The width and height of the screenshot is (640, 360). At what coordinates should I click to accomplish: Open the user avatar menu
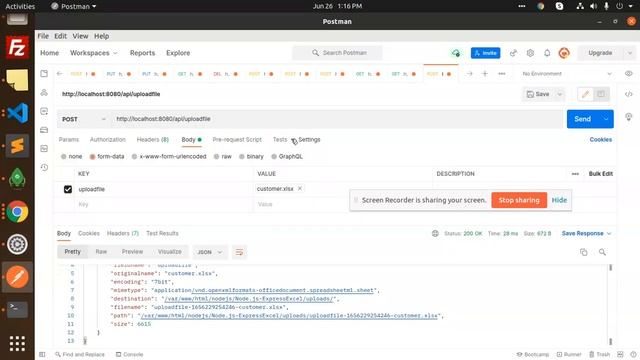pos(564,53)
